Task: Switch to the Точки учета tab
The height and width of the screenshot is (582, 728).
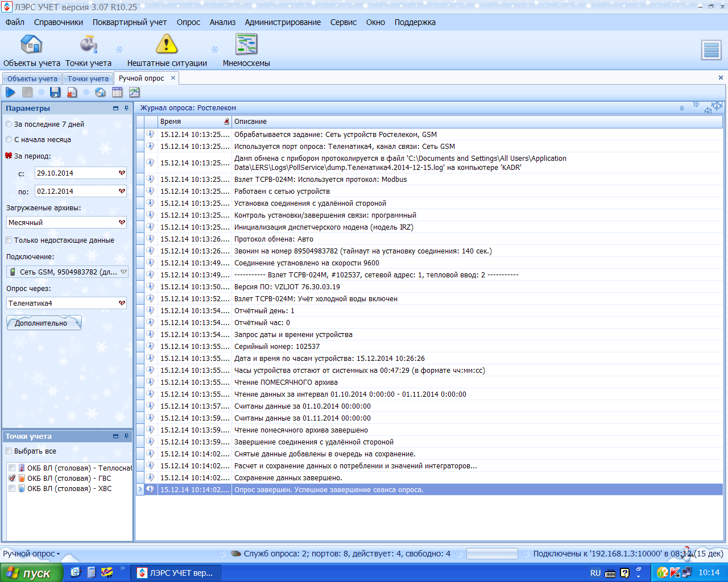Action: [88, 78]
